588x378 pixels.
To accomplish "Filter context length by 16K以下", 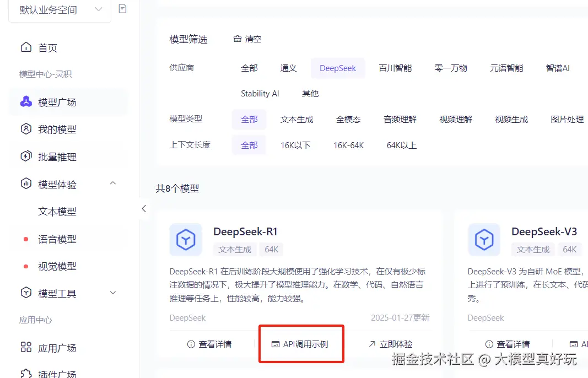I will 295,145.
